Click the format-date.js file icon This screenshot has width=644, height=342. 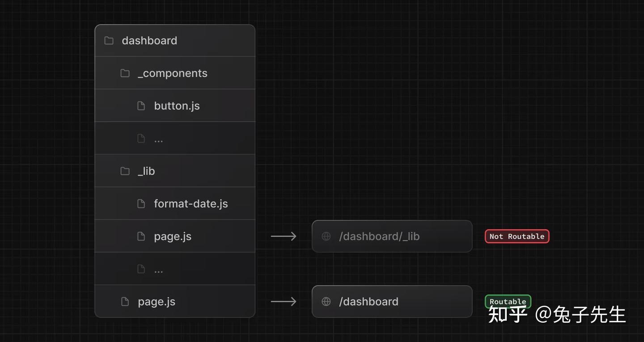141,204
